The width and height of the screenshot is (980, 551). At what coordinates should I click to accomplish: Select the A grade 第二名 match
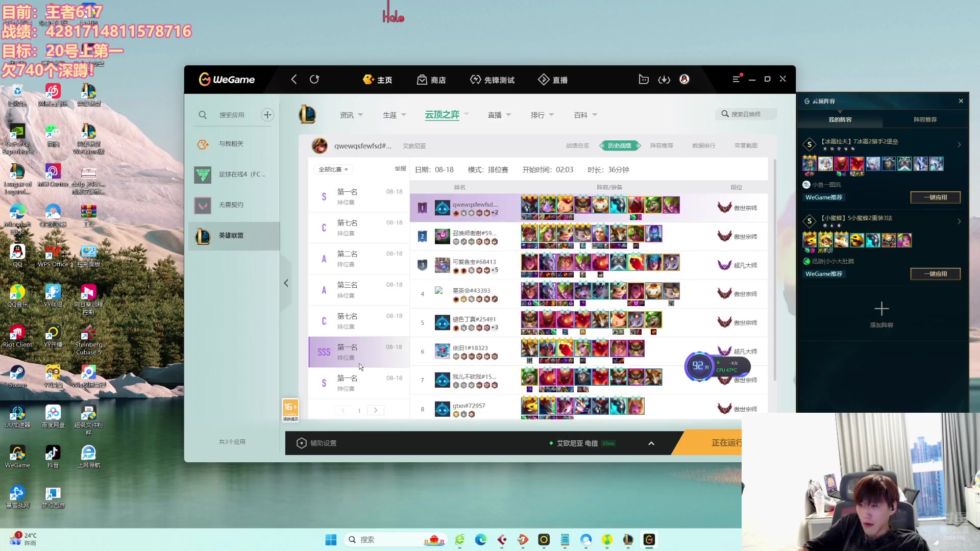pyautogui.click(x=359, y=259)
